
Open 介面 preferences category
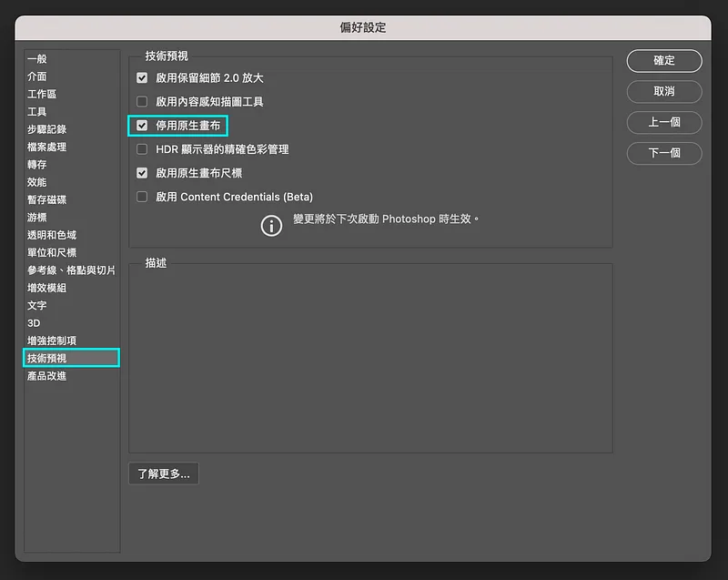72,76
